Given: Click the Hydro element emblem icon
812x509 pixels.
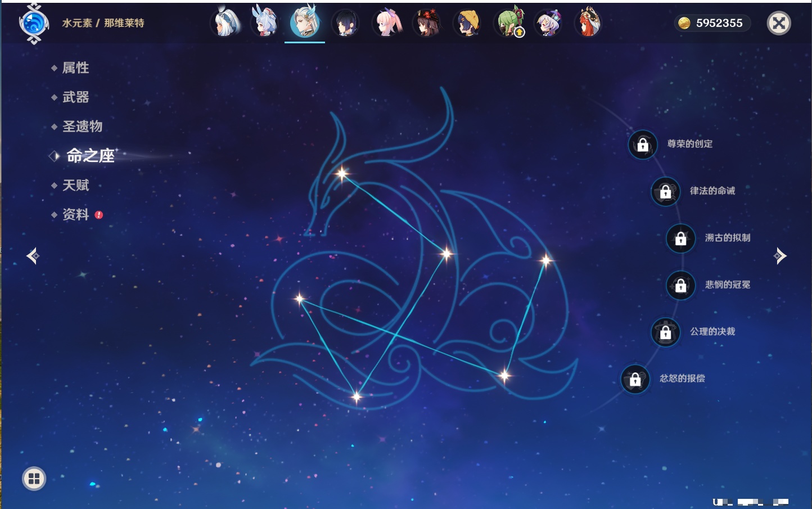Looking at the screenshot, I should 33,24.
